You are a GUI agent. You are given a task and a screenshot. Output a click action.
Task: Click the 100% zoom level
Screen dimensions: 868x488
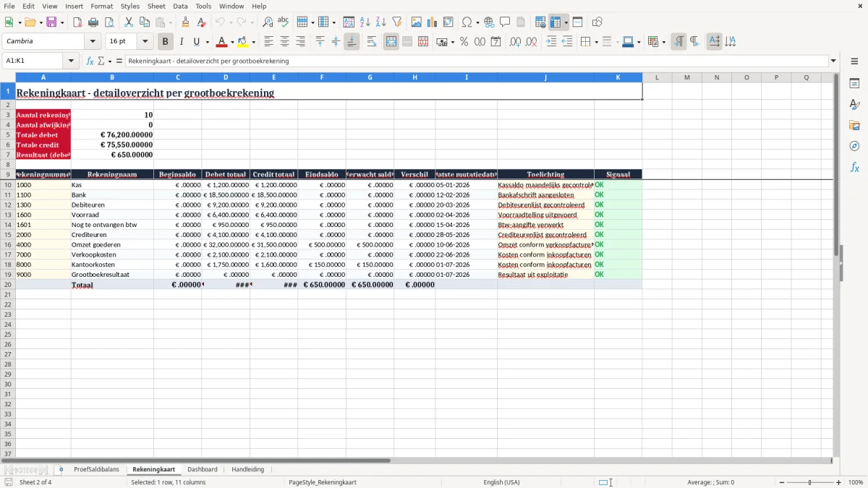(856, 482)
